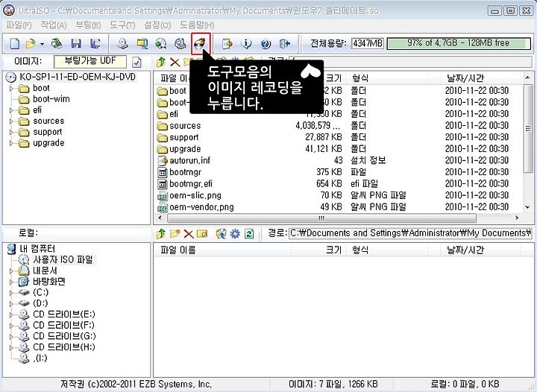Screen dimensions: 537x392
Task: Open the 파일(F) menu
Action: pos(19,25)
